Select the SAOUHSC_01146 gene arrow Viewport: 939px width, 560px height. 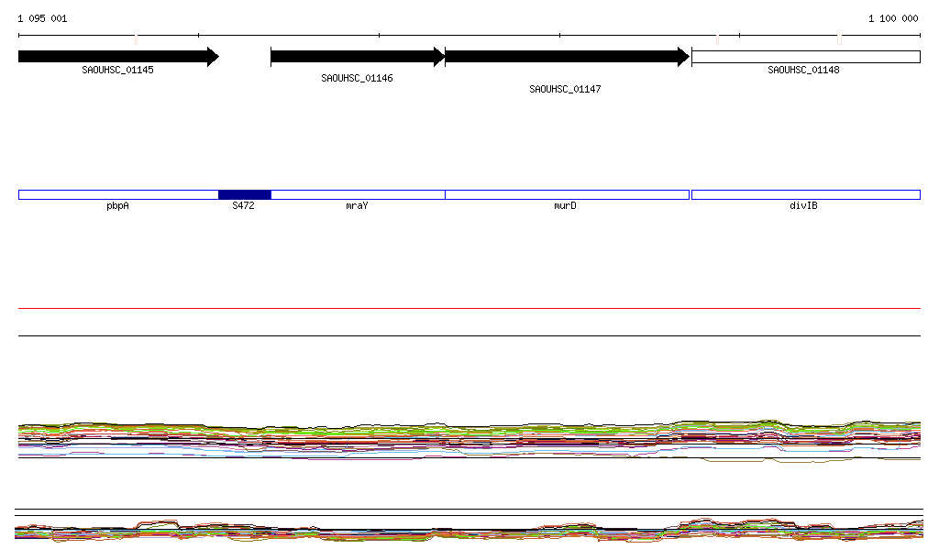pyautogui.click(x=358, y=57)
